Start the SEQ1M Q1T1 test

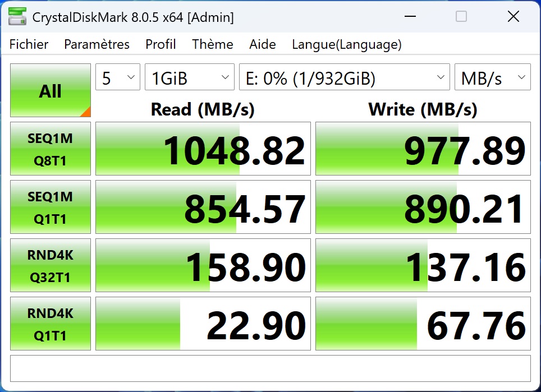(51, 207)
